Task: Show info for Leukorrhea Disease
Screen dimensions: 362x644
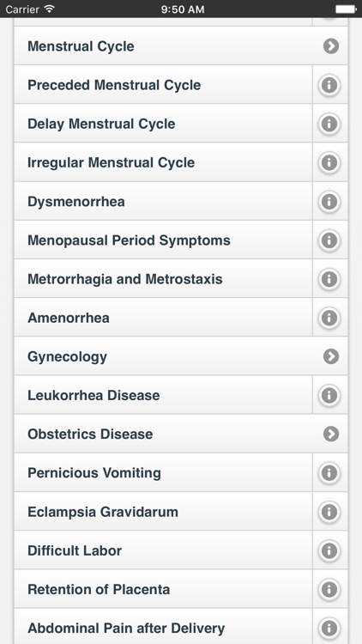Action: pyautogui.click(x=329, y=395)
